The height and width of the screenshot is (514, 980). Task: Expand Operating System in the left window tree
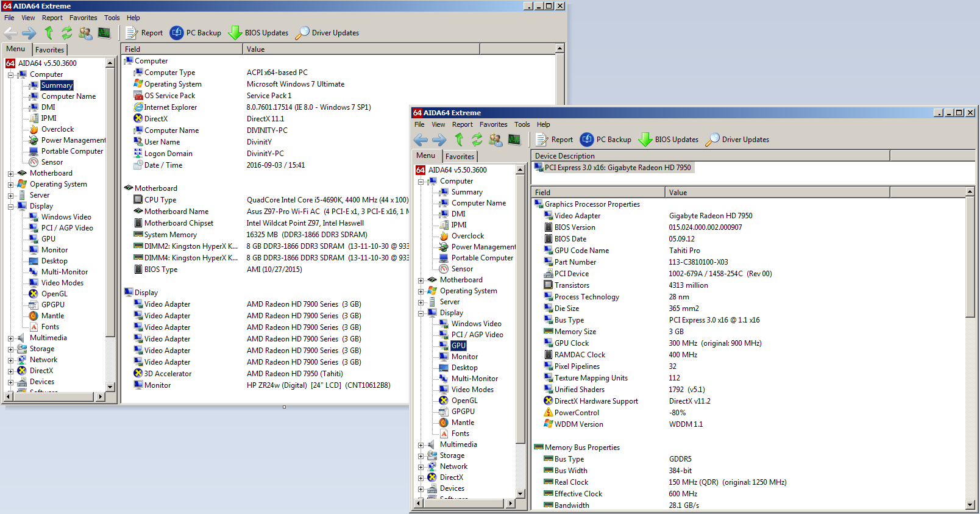click(10, 185)
